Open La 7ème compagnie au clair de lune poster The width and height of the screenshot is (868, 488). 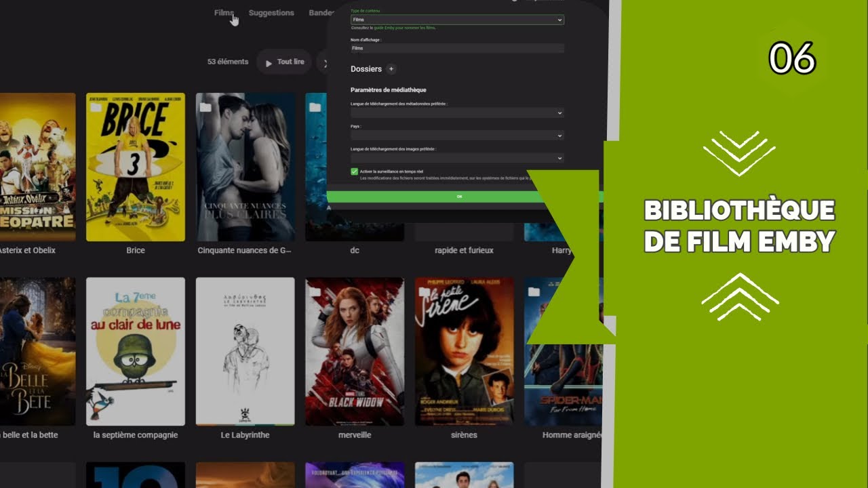click(136, 351)
